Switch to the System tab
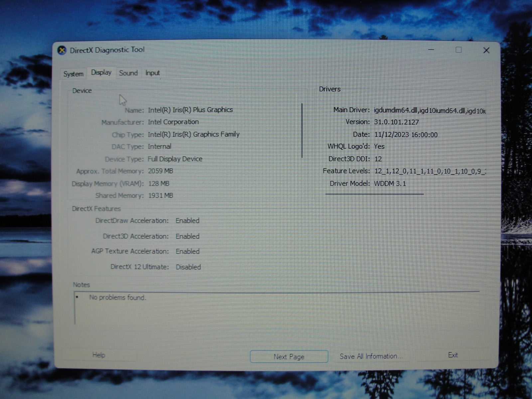532x399 pixels. click(73, 74)
